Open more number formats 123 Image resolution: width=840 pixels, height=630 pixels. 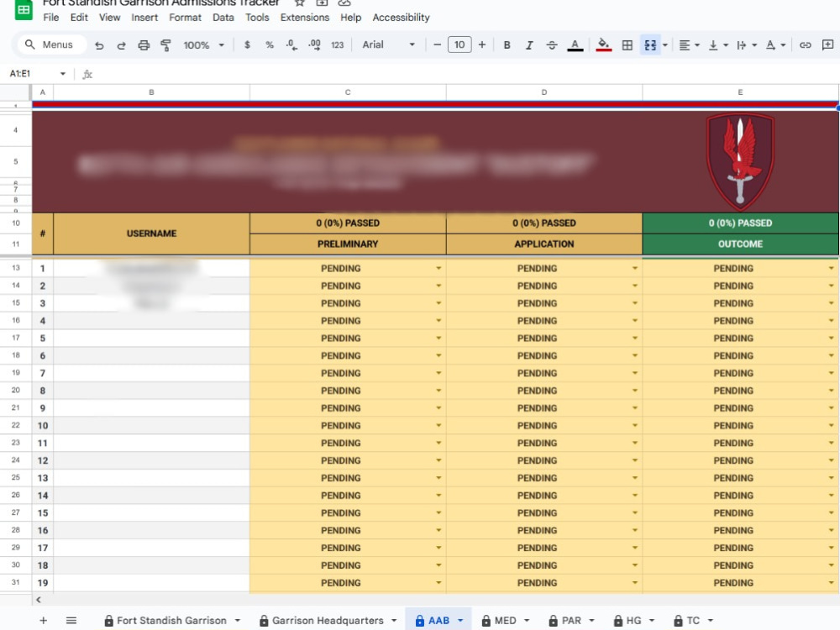point(337,45)
